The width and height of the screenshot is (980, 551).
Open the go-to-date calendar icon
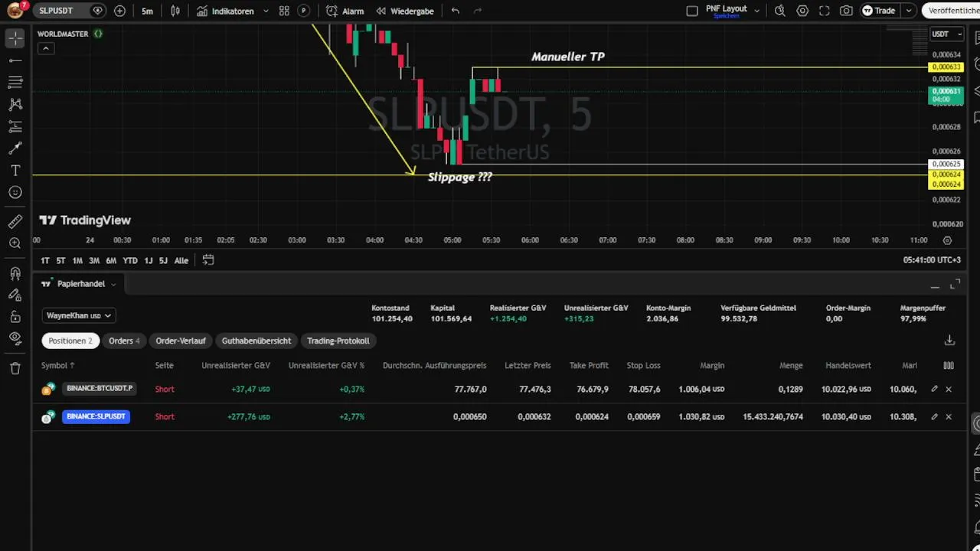tap(208, 260)
